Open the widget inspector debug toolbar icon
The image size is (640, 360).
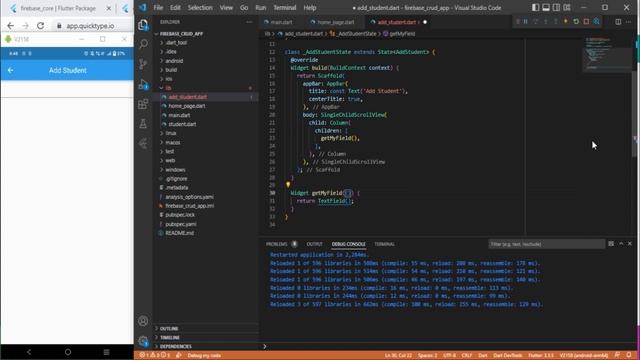tap(596, 22)
